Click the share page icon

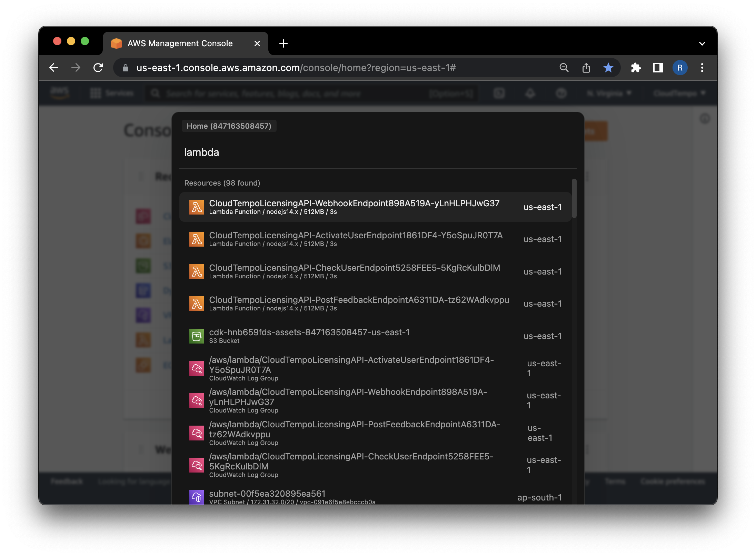[x=586, y=68]
